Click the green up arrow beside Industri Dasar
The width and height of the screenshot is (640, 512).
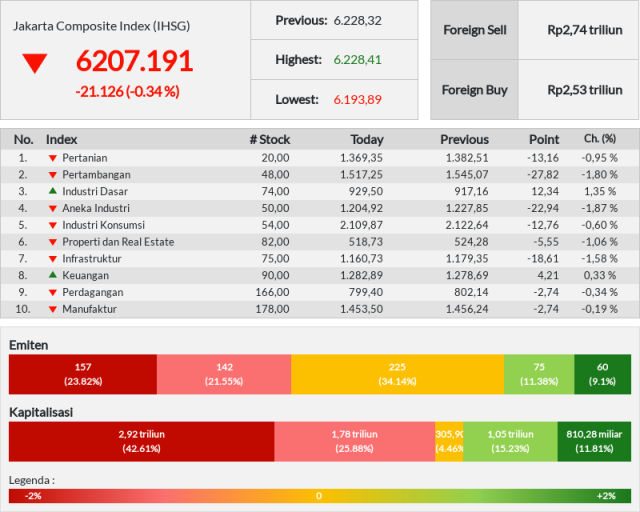tap(53, 191)
